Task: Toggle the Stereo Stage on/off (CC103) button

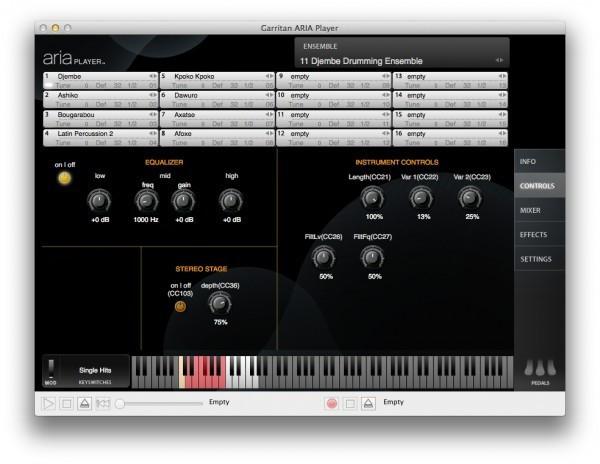Action: (180, 306)
